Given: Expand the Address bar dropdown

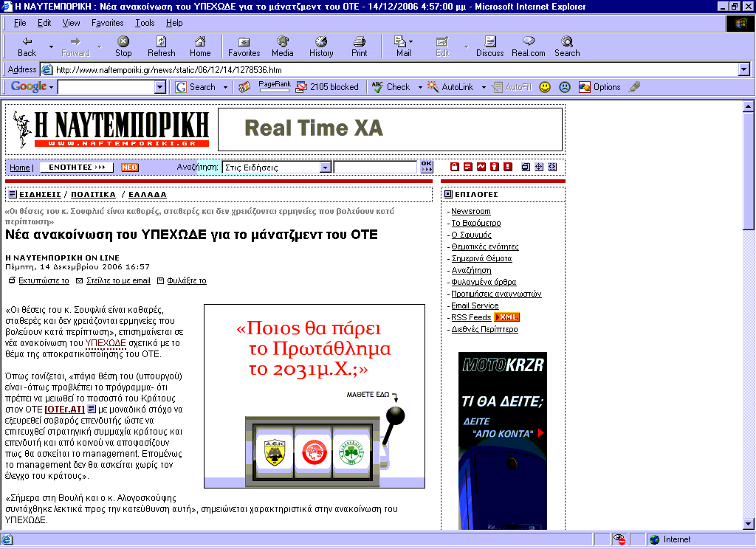Looking at the screenshot, I should pyautogui.click(x=744, y=70).
